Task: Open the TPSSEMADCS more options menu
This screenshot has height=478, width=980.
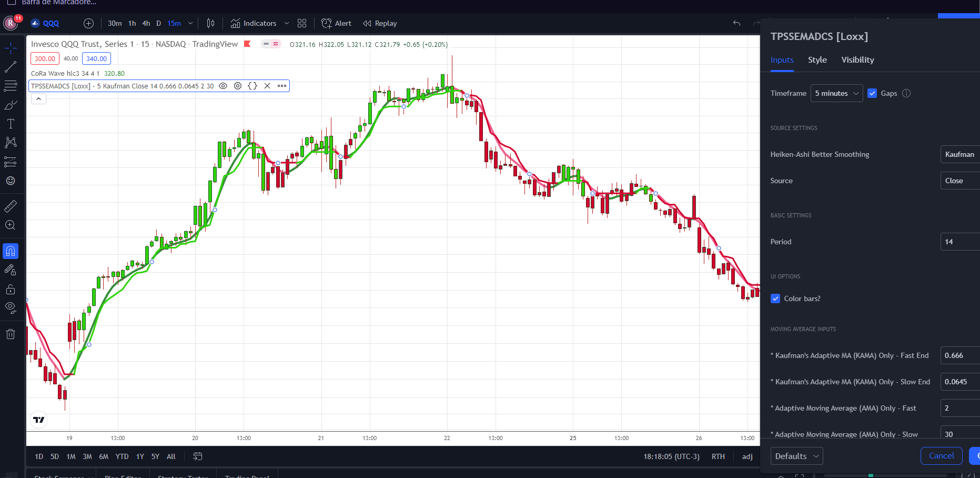Action: [282, 86]
